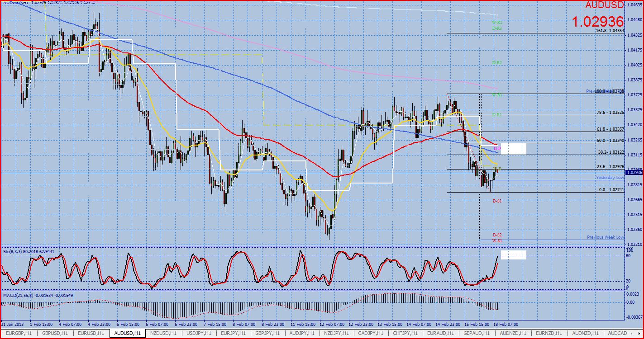The image size is (644, 339).
Task: Open the NZDUSD,H1 chart tab
Action: (x=164, y=333)
